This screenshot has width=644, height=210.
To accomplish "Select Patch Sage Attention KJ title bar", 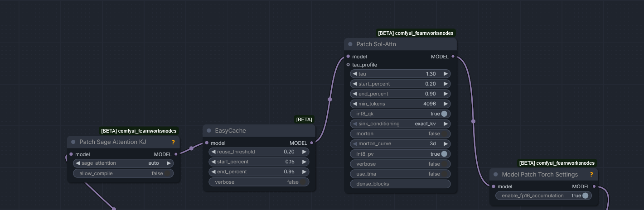I will (x=123, y=142).
